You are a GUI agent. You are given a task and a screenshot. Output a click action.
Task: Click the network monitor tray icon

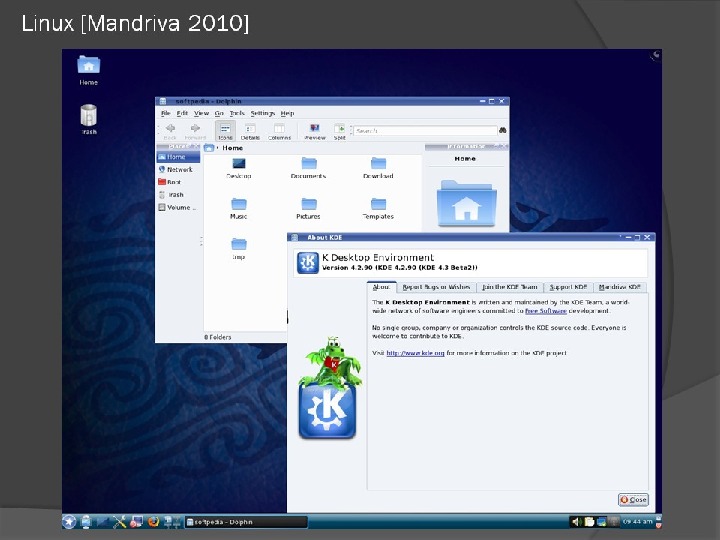tap(601, 522)
